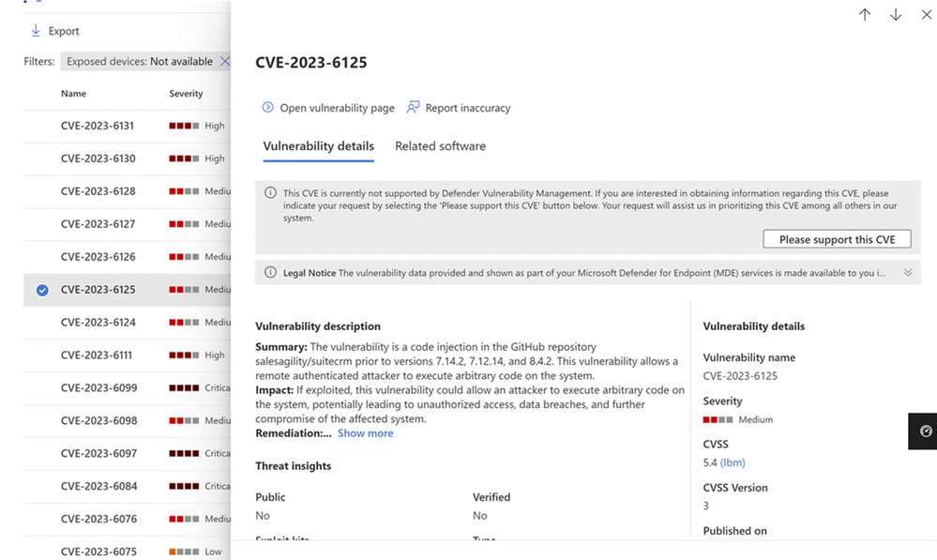The width and height of the screenshot is (937, 560).
Task: Switch to Related software tab
Action: [x=441, y=146]
